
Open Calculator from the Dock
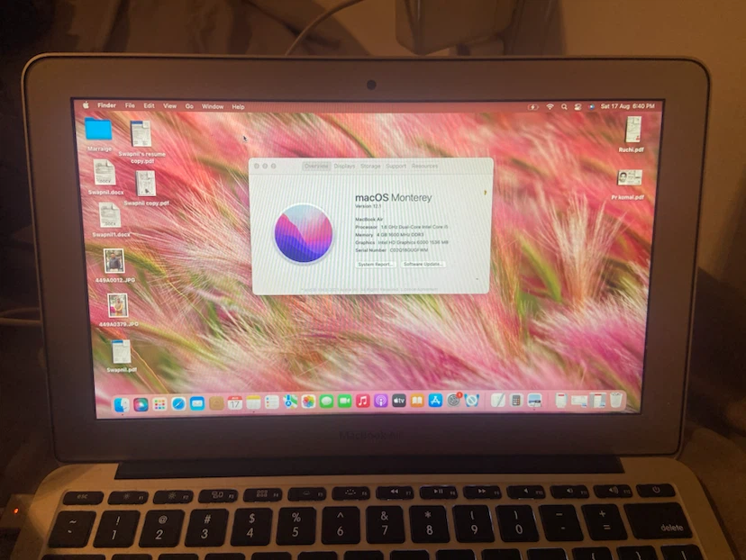pos(516,401)
